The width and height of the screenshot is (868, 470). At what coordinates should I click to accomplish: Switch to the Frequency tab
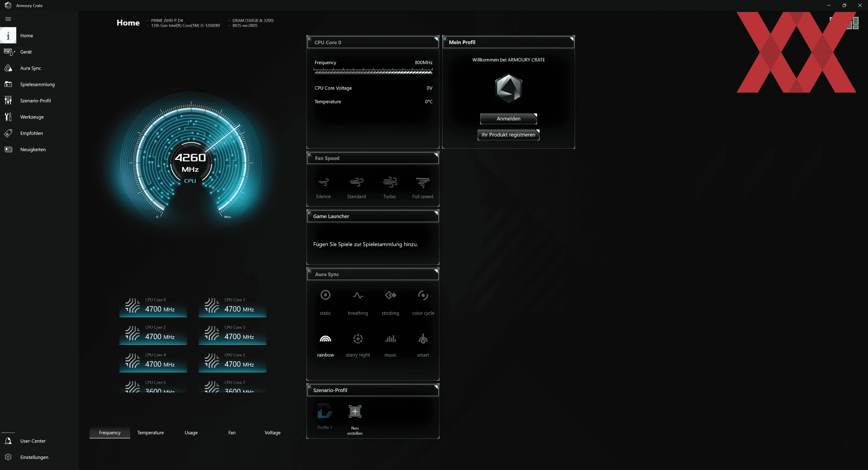pos(110,433)
